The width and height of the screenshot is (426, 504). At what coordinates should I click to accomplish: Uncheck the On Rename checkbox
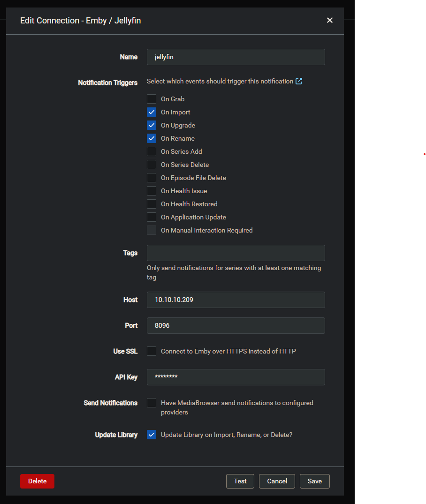click(152, 138)
